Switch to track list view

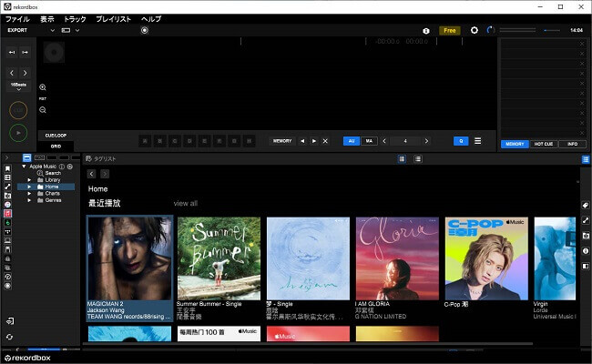(418, 159)
